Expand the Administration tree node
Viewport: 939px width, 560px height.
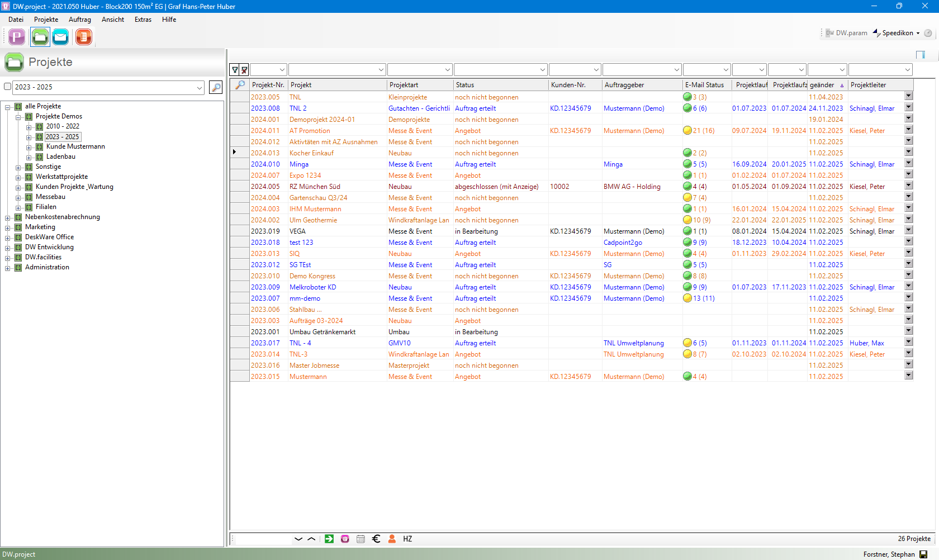tap(8, 268)
